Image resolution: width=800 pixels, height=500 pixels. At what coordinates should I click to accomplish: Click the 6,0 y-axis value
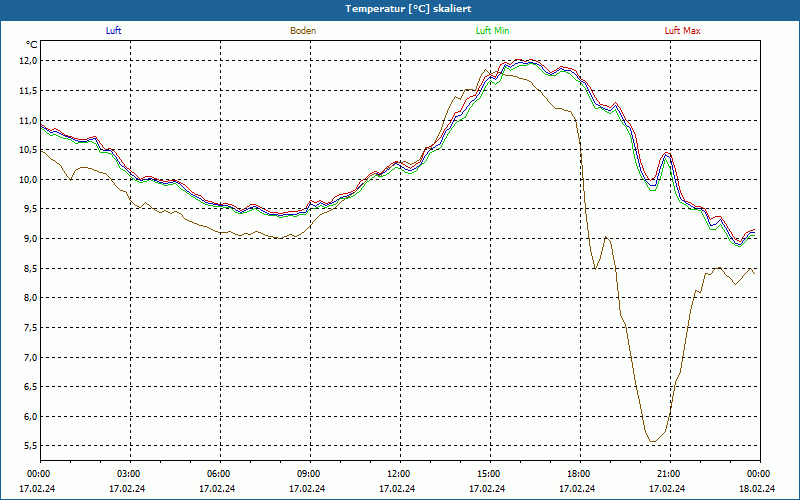[30, 417]
